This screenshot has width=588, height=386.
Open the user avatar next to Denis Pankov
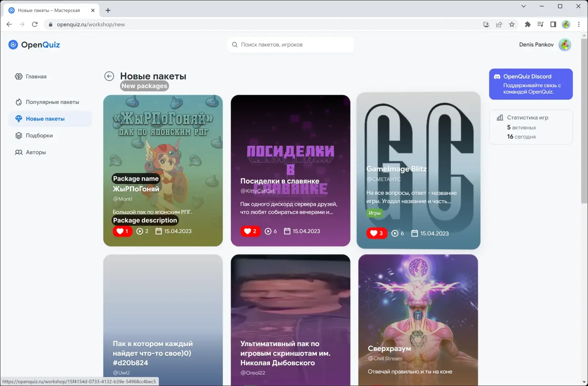coord(565,45)
